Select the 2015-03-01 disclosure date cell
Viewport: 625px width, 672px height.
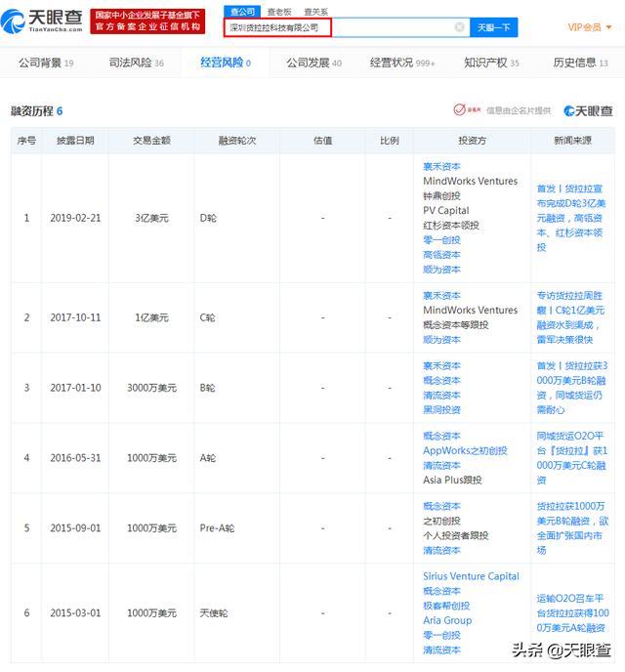75,612
